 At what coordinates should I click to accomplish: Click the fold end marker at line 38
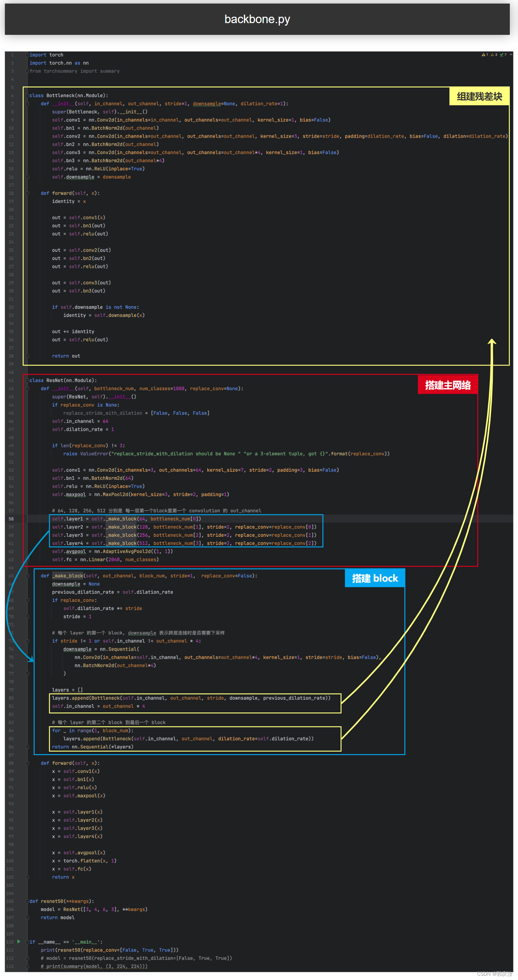tap(27, 356)
